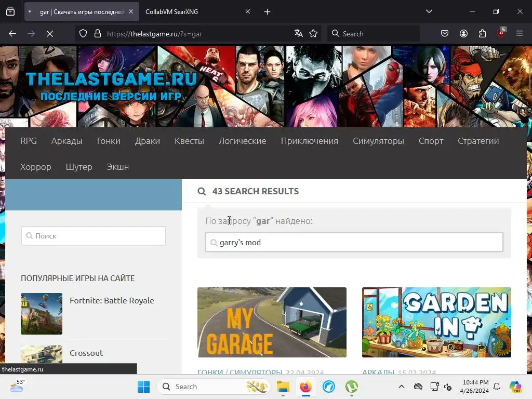Open the Гонки category

coord(109,141)
